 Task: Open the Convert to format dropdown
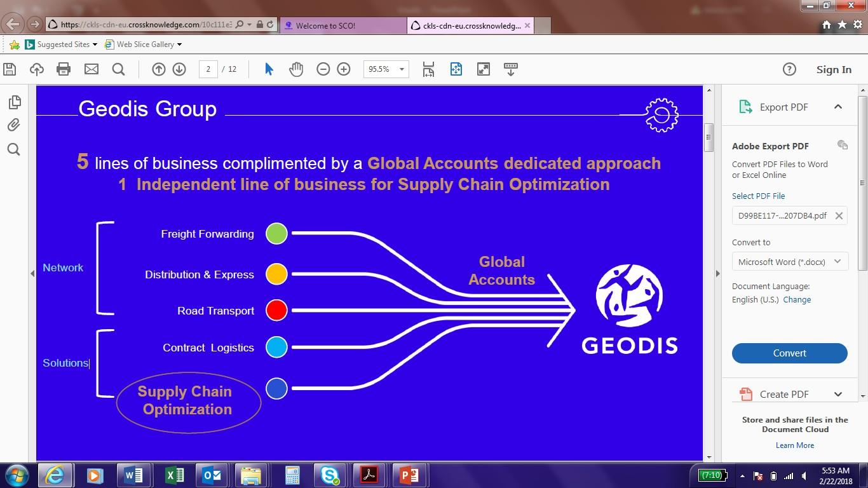(x=790, y=261)
